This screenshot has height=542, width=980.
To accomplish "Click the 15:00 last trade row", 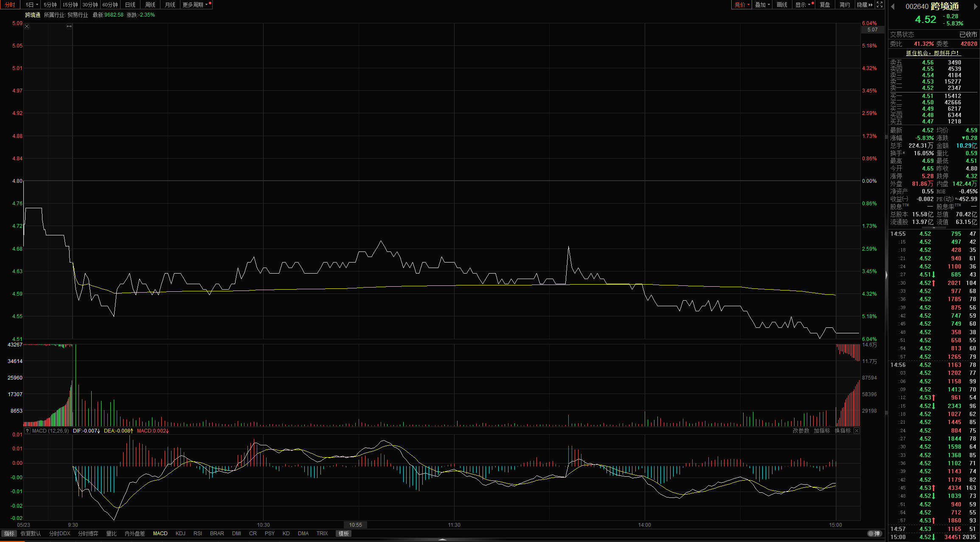I will (934, 537).
